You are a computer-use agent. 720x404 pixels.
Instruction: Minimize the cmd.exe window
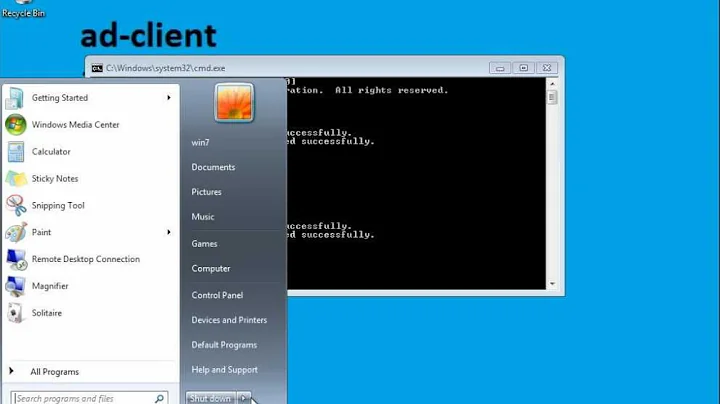pyautogui.click(x=500, y=68)
